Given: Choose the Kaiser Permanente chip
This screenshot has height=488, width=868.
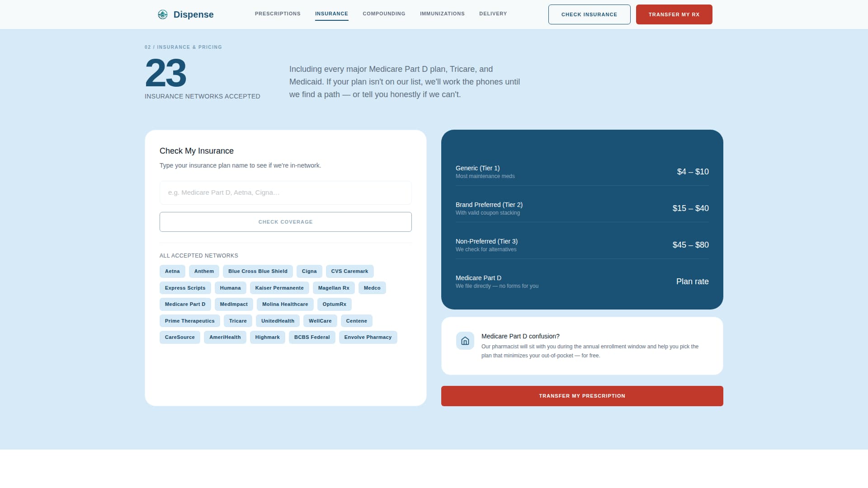Looking at the screenshot, I should (279, 288).
